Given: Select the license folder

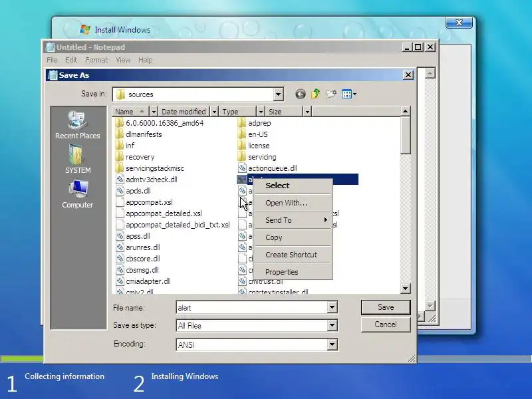Looking at the screenshot, I should pyautogui.click(x=254, y=146).
